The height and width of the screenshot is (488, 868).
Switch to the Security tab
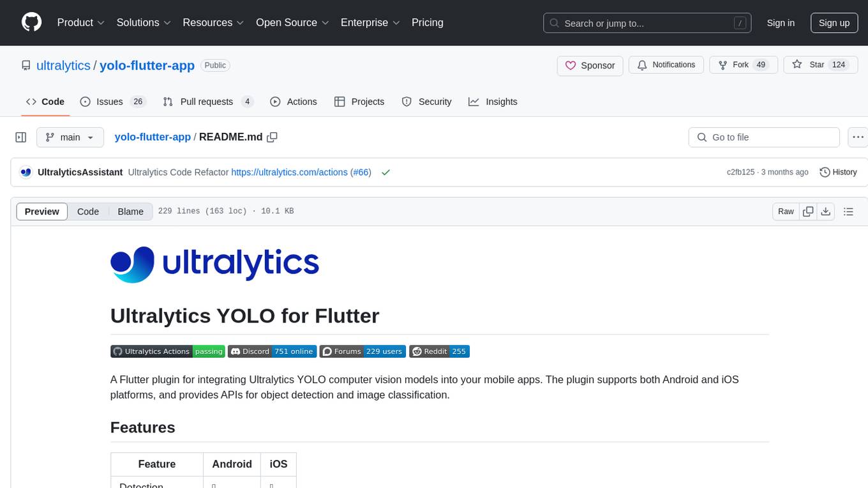426,102
